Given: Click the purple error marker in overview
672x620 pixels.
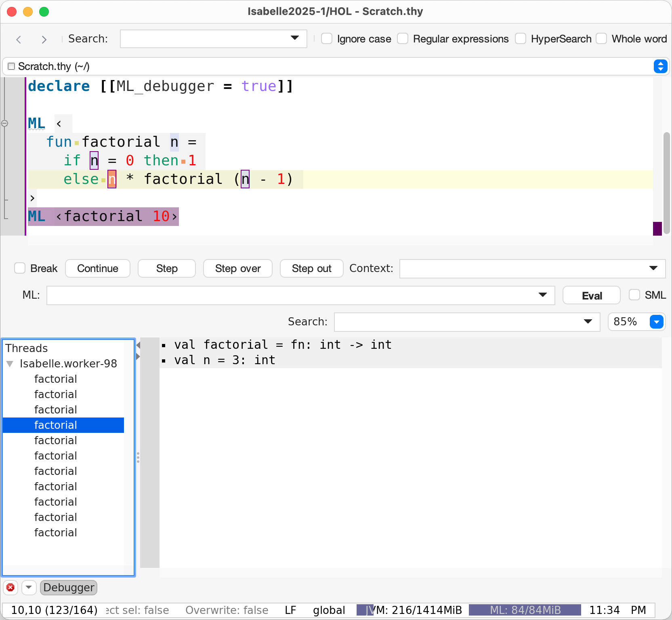Looking at the screenshot, I should click(657, 228).
